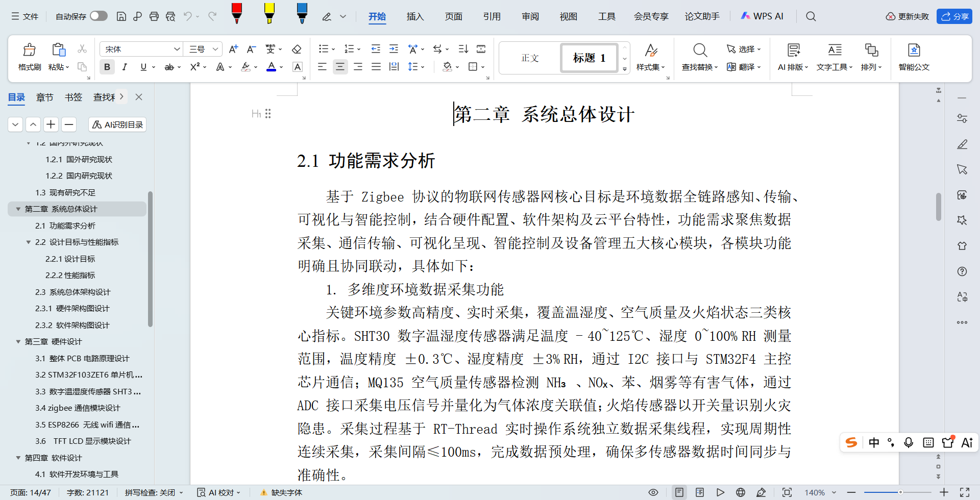Close the navigation pane
This screenshot has width=980, height=500.
pyautogui.click(x=139, y=97)
